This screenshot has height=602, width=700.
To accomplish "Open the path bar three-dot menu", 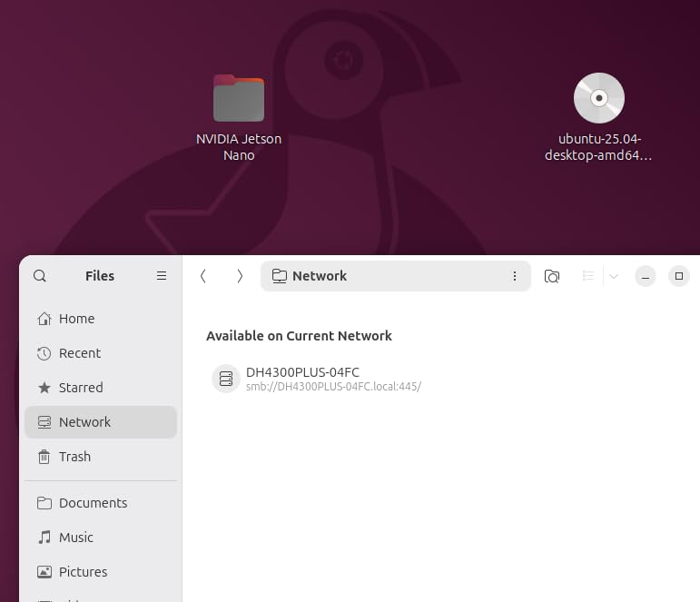I will tap(515, 276).
